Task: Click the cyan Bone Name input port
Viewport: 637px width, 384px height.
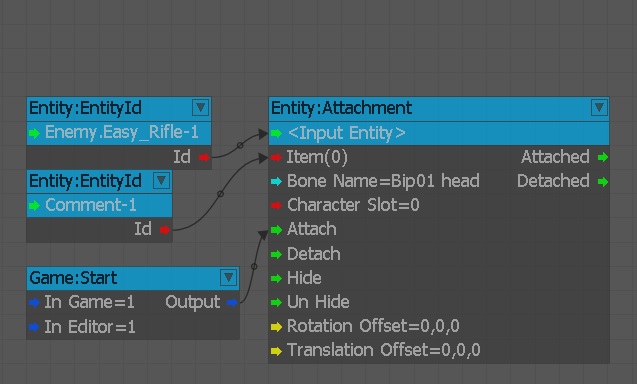Action: pyautogui.click(x=277, y=182)
